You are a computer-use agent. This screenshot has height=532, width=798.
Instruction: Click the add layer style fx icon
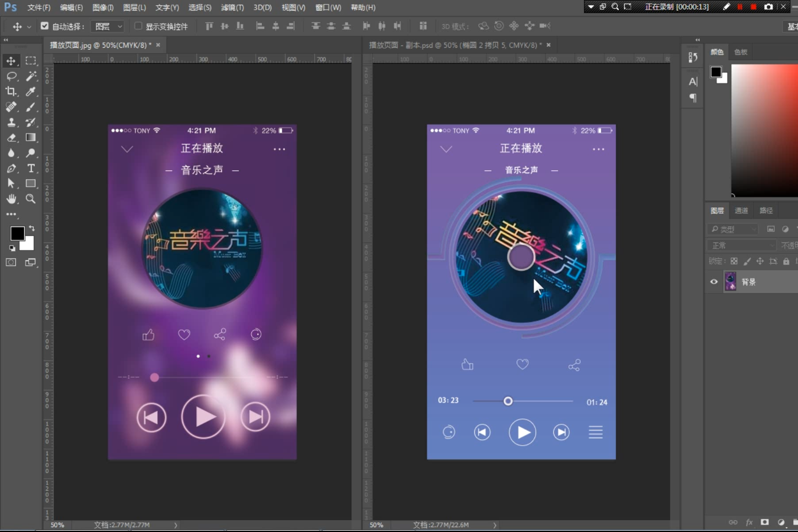749,523
